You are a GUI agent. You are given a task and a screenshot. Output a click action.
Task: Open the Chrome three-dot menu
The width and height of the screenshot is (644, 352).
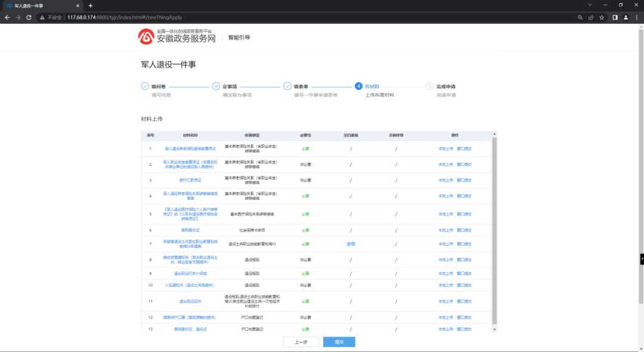[637, 18]
